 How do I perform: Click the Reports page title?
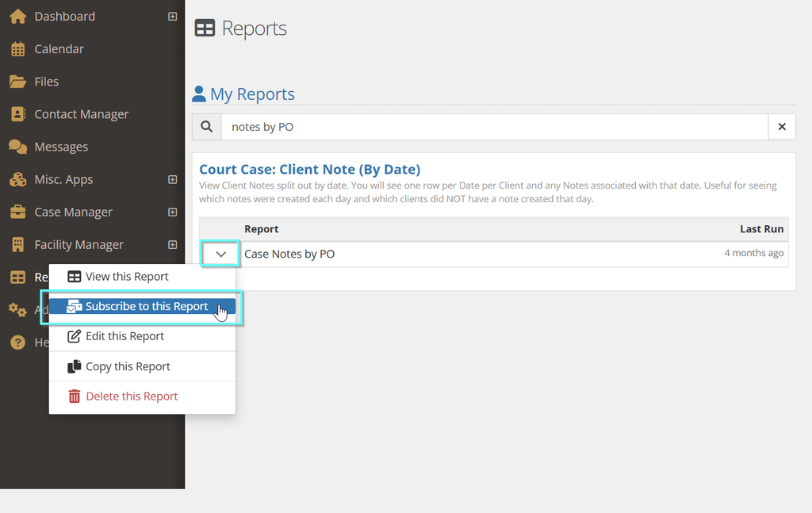pyautogui.click(x=255, y=29)
